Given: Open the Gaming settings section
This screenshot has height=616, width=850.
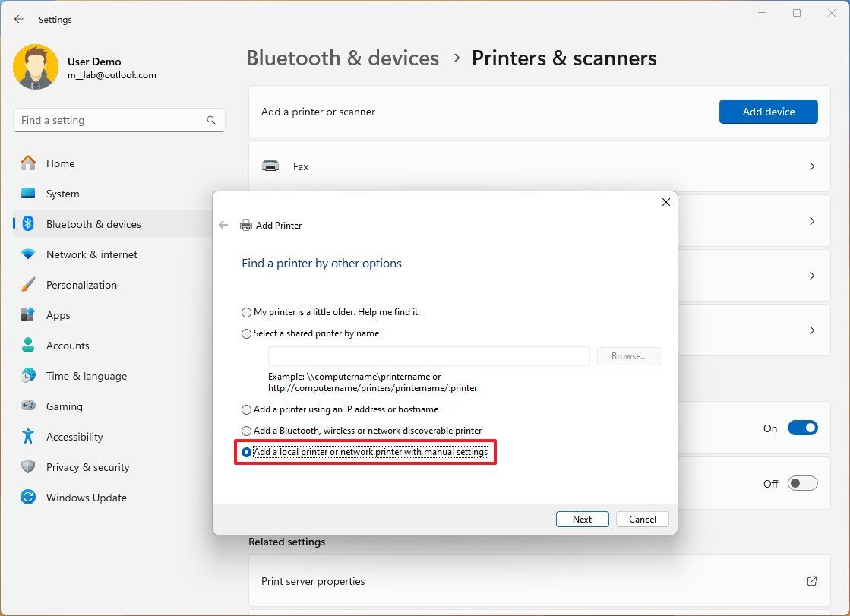Looking at the screenshot, I should 64,406.
